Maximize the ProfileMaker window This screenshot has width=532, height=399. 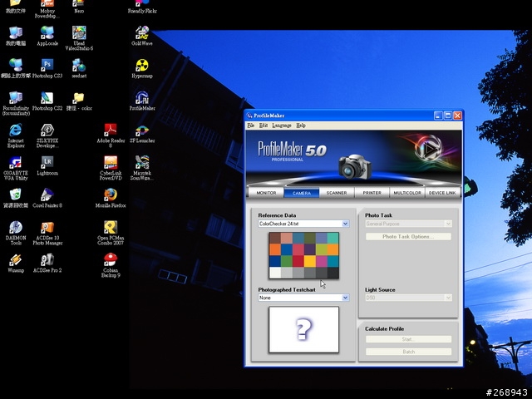pos(448,116)
